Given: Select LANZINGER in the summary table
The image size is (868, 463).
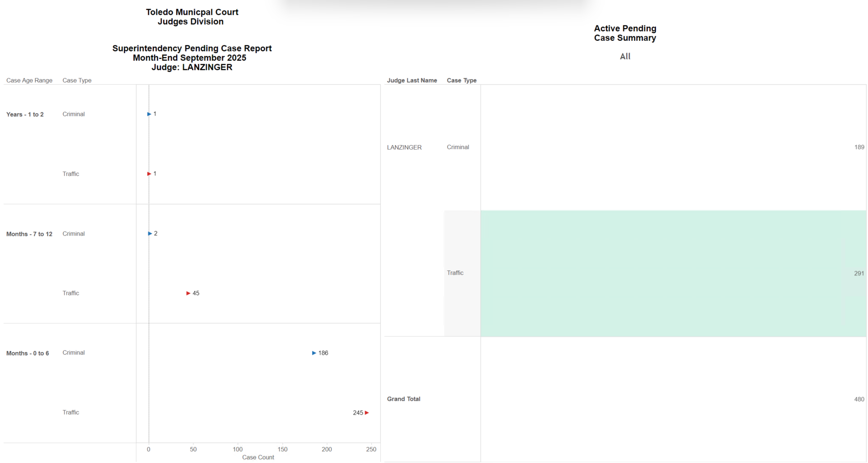Looking at the screenshot, I should pyautogui.click(x=404, y=148).
